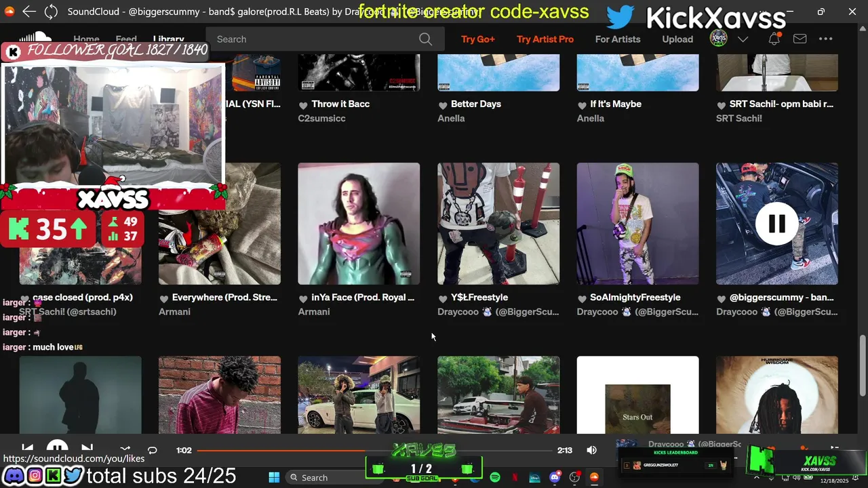Go back with the browser back arrow
Screen dimensions: 868x488
[28, 12]
